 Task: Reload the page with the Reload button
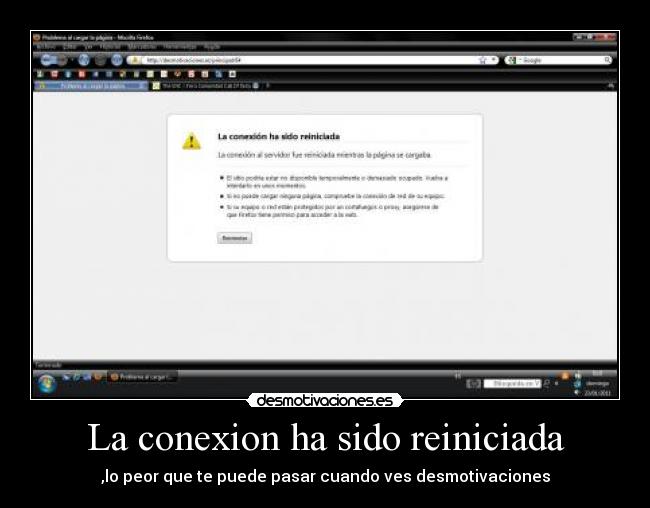click(84, 60)
